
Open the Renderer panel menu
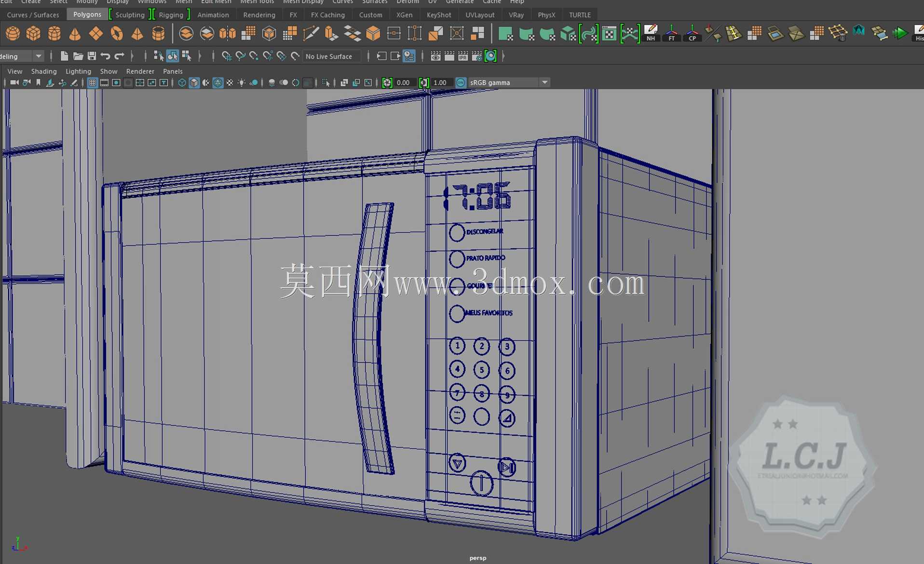pyautogui.click(x=140, y=71)
